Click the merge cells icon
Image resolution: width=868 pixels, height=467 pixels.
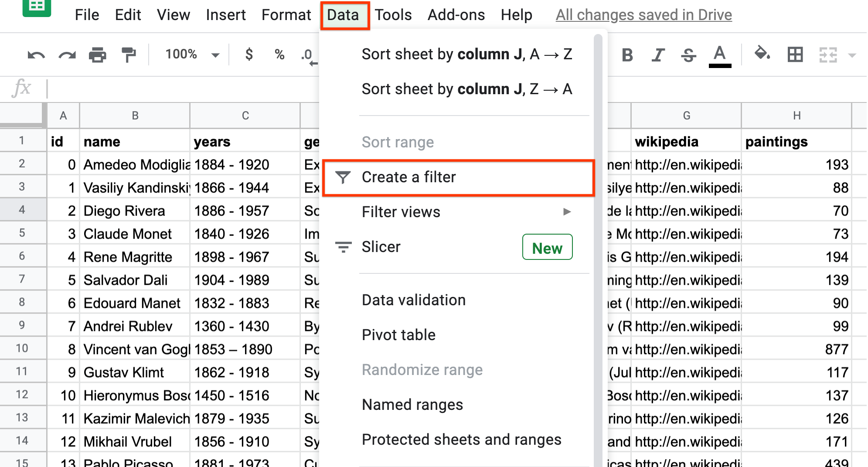point(828,55)
